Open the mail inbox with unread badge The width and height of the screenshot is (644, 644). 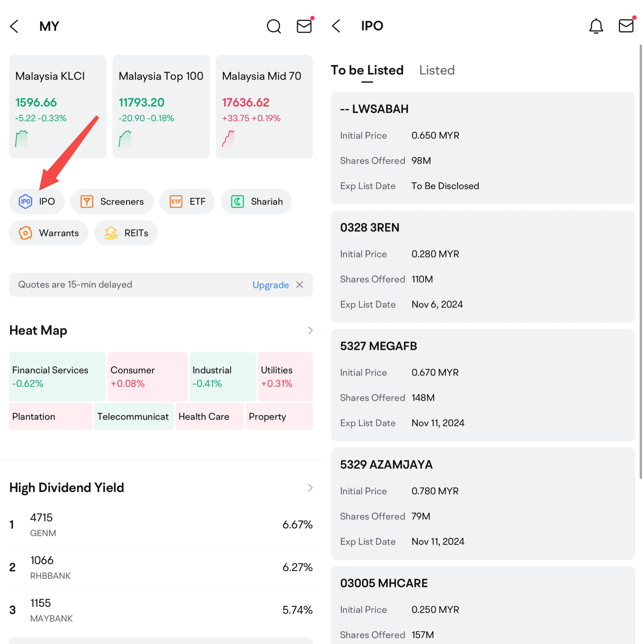tap(304, 26)
